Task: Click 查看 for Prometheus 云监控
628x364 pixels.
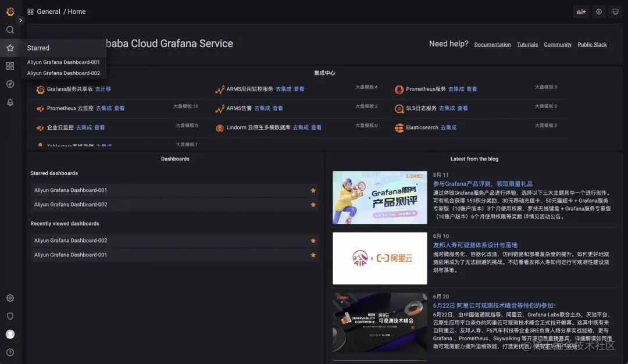Action: (119, 108)
